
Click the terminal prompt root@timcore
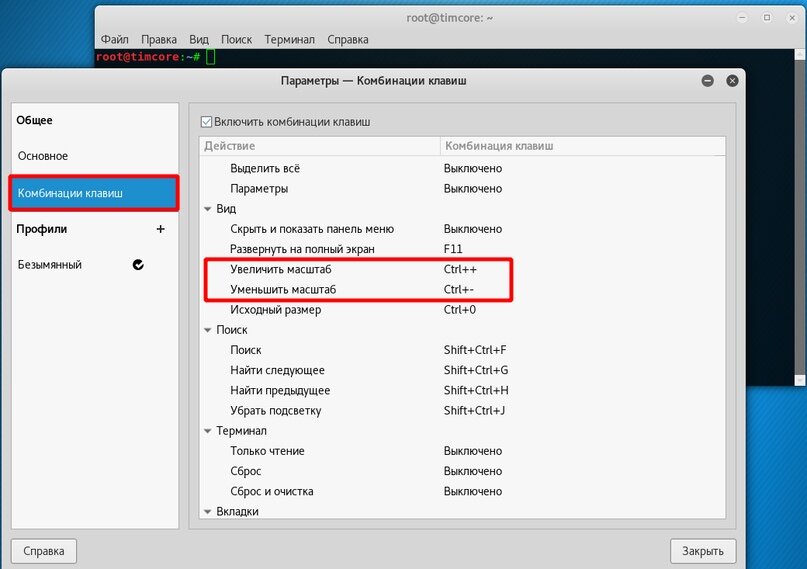137,57
